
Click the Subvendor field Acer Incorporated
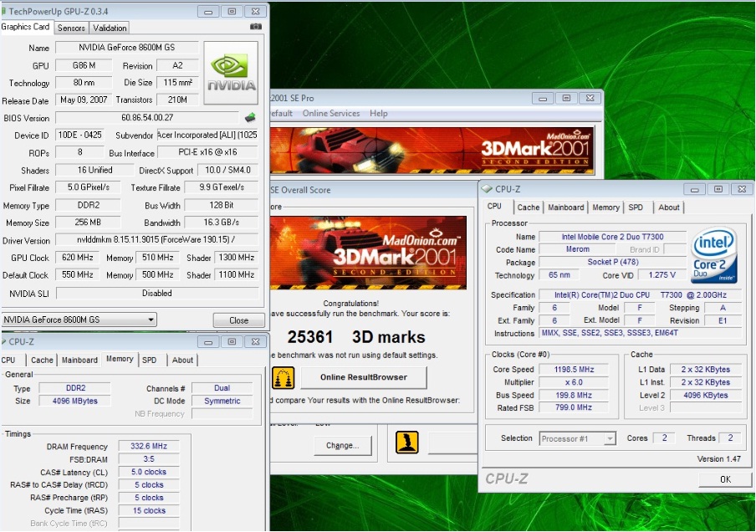(x=207, y=135)
